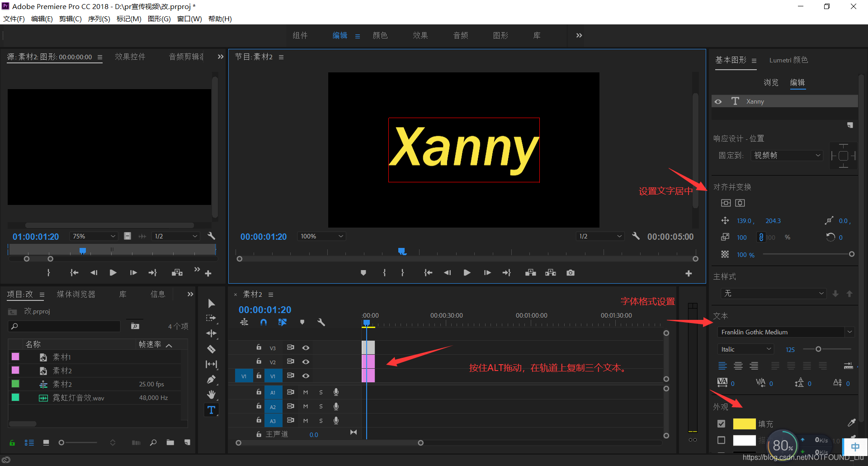Expand workspace overflow chevrons

(x=579, y=35)
